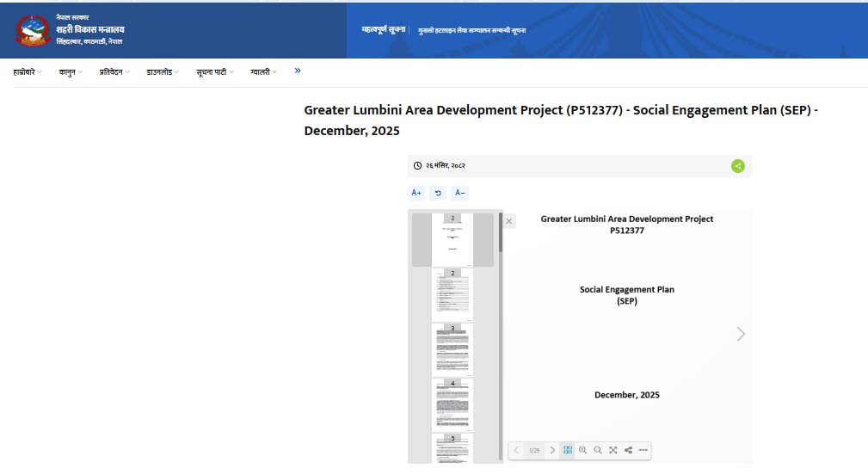The image size is (868, 475).
Task: Zoom in on the PDF document
Action: 582,450
